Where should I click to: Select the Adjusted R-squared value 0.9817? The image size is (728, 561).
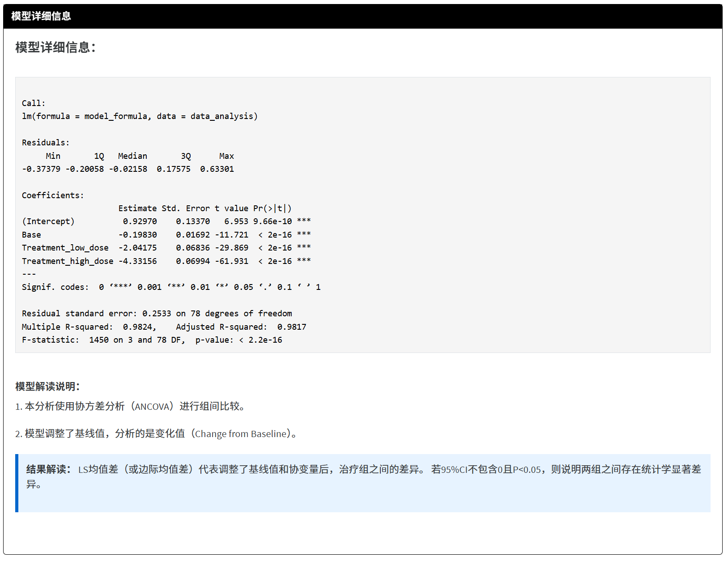click(292, 327)
